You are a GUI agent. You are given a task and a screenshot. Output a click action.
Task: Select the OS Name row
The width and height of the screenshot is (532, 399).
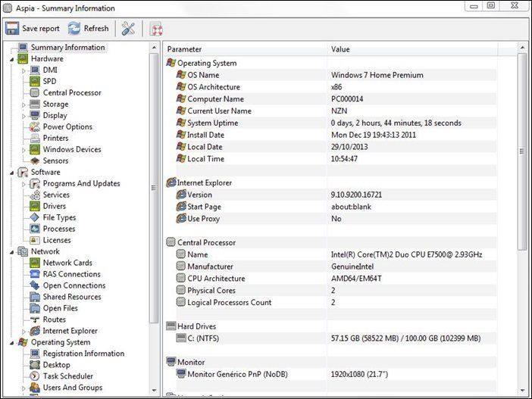tap(336, 75)
